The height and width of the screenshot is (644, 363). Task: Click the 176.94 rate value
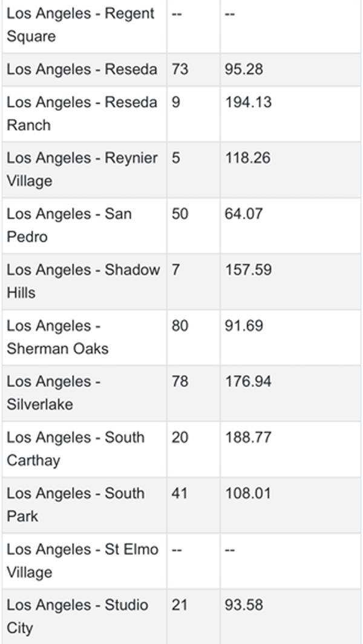(x=248, y=381)
